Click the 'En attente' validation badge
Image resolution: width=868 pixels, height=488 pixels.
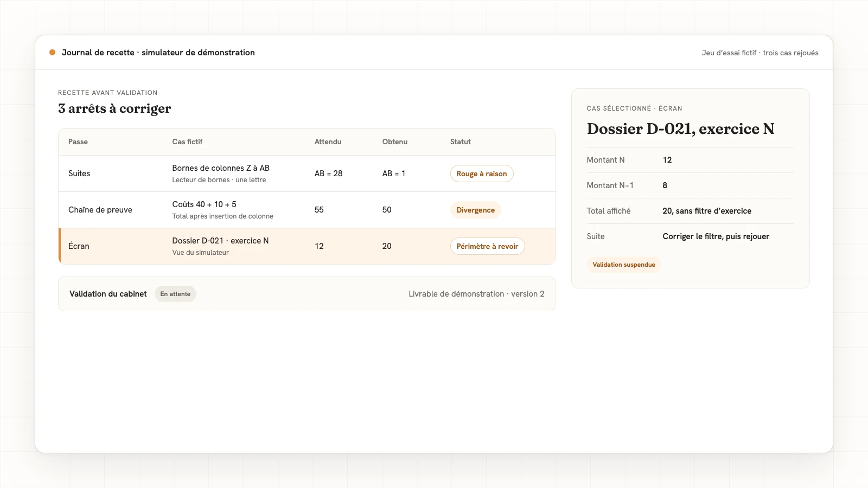pos(175,294)
